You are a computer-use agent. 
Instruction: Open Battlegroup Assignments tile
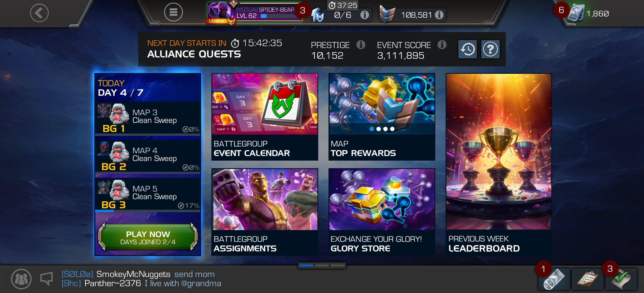point(265,212)
